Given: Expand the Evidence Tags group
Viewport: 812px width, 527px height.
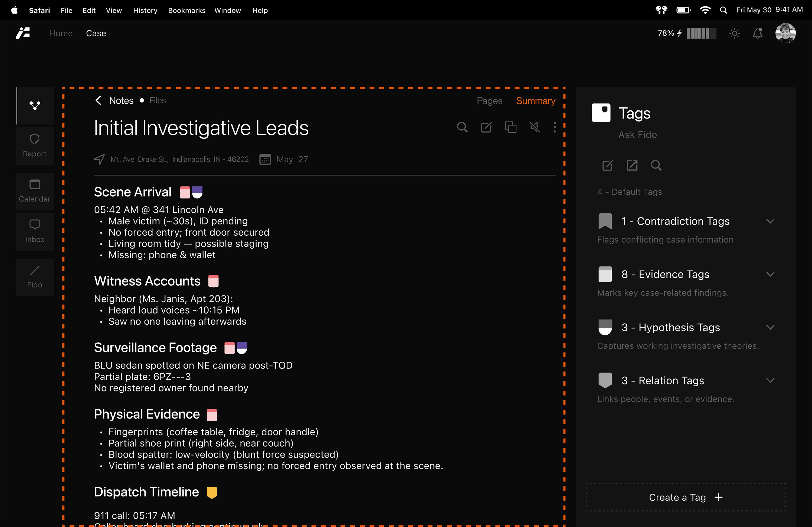Looking at the screenshot, I should tap(770, 274).
